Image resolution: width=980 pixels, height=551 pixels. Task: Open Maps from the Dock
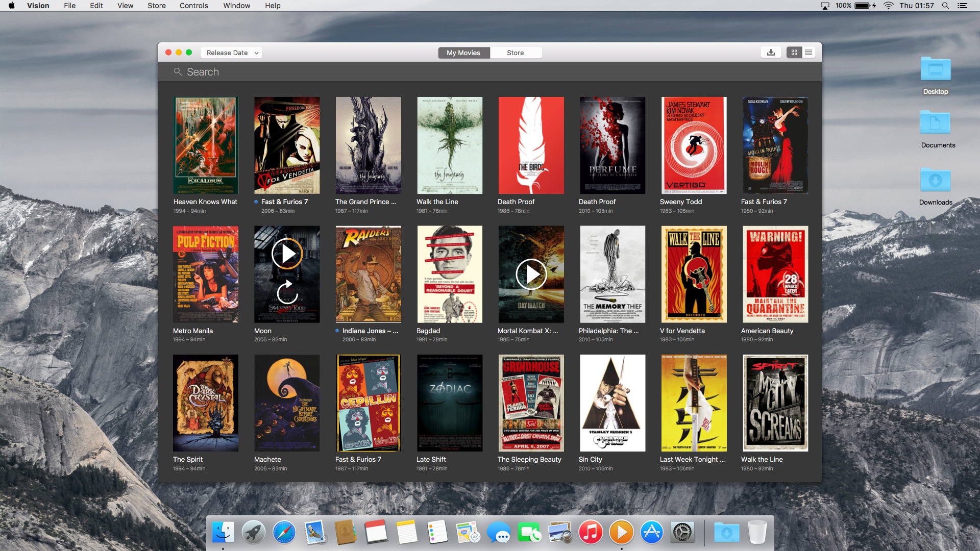click(468, 532)
